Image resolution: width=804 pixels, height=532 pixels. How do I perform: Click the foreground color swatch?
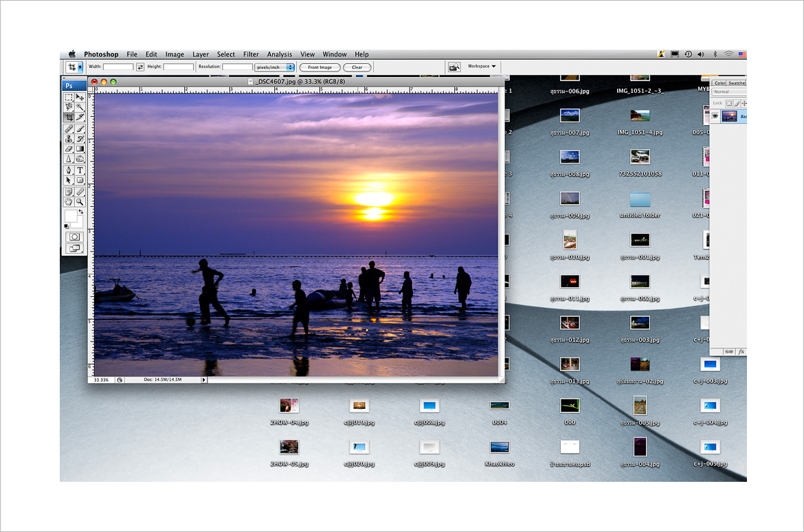point(70,216)
